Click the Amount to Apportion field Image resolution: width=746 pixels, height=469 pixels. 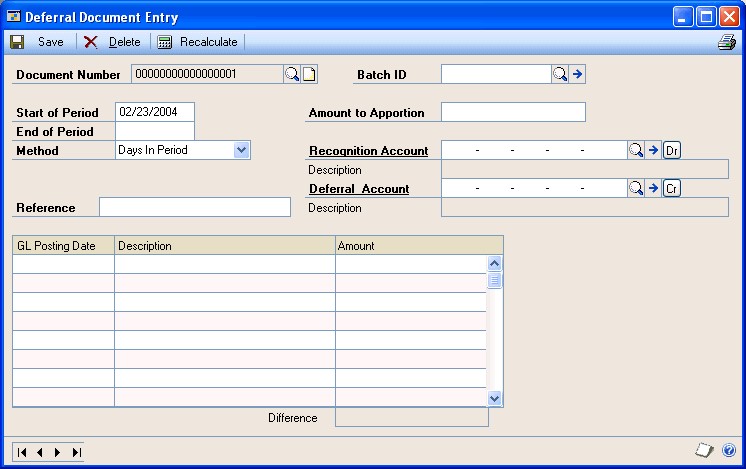tap(513, 112)
